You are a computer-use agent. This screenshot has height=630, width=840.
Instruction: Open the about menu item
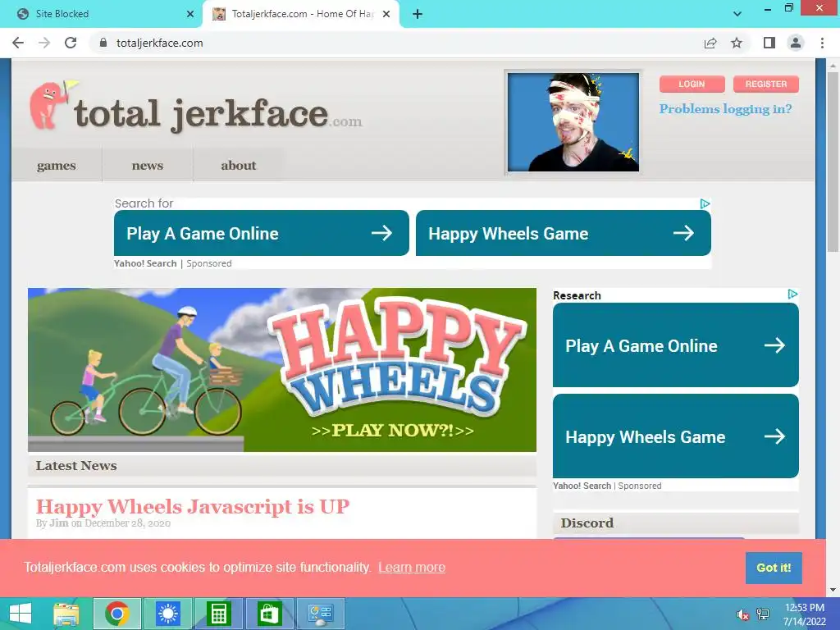239,166
